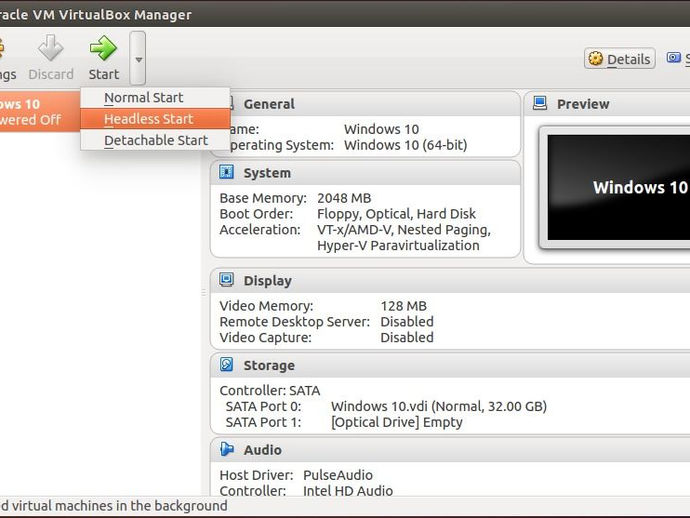Click Video Capture 'Disabled' value
The width and height of the screenshot is (690, 518).
click(407, 338)
